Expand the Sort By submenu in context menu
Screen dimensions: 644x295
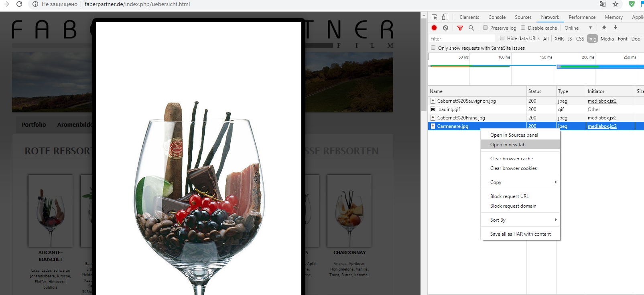[520, 220]
